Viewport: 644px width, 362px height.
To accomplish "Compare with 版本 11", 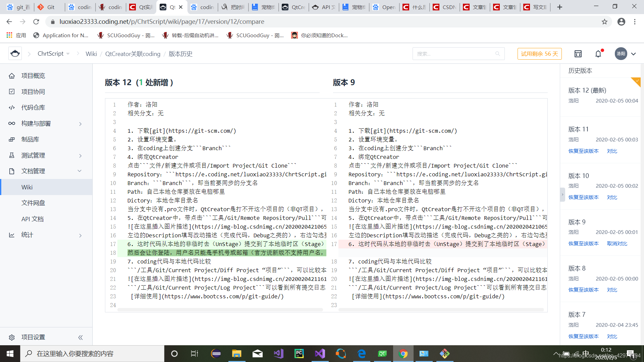I will tap(612, 151).
